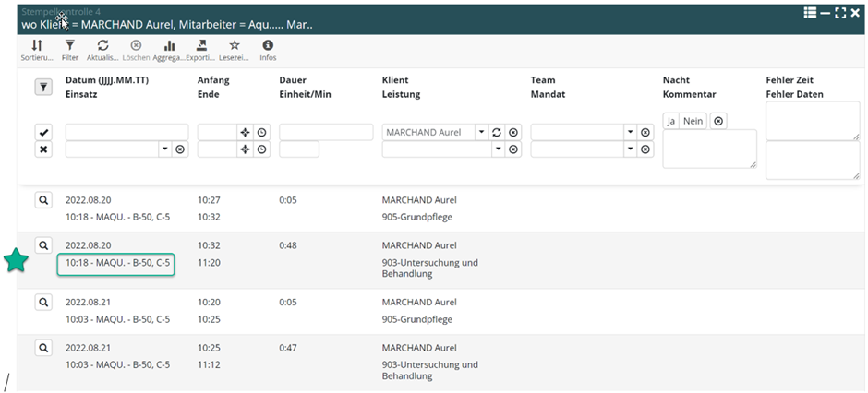This screenshot has width=868, height=393.
Task: Select Nein for Nacht filter
Action: coord(693,121)
